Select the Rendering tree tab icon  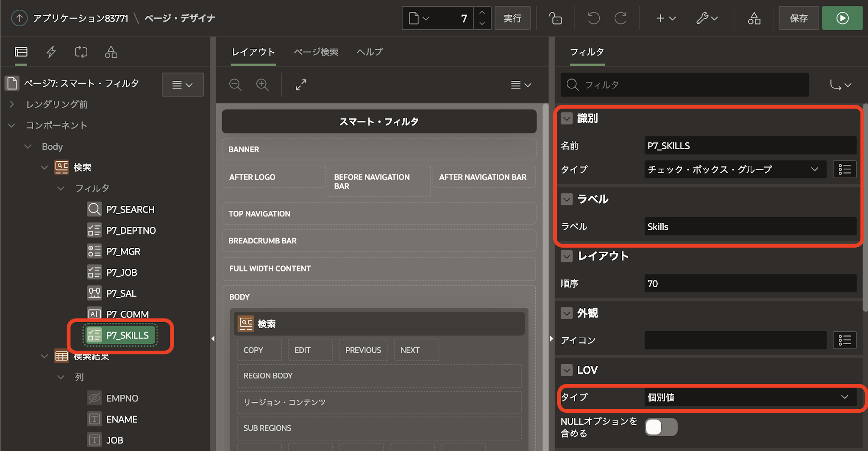[x=21, y=52]
